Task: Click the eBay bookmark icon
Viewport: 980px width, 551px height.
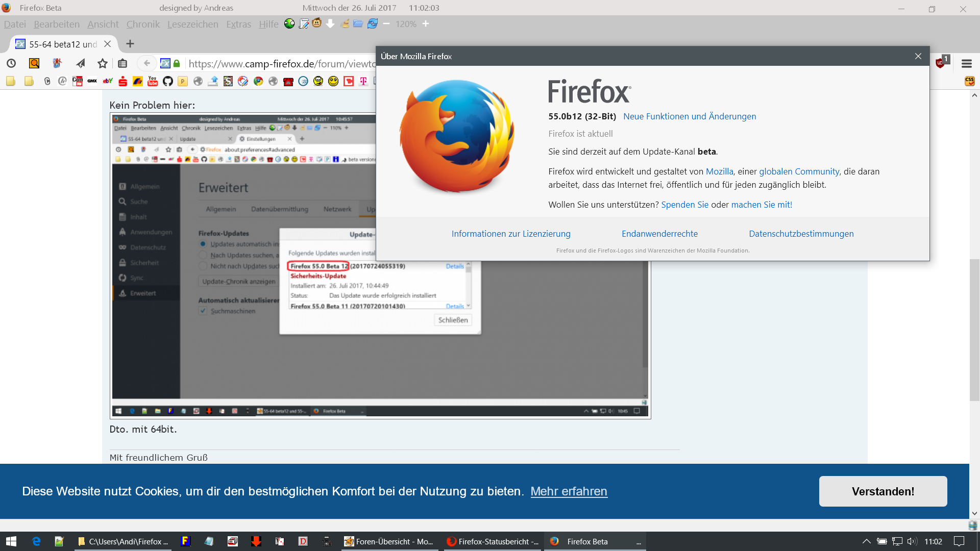Action: (x=108, y=81)
